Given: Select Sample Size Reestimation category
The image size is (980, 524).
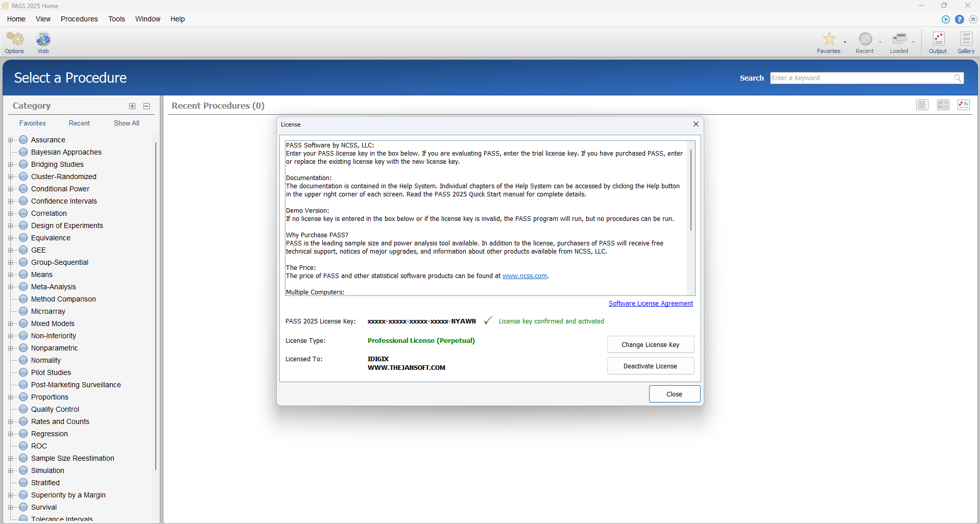Looking at the screenshot, I should pyautogui.click(x=73, y=458).
